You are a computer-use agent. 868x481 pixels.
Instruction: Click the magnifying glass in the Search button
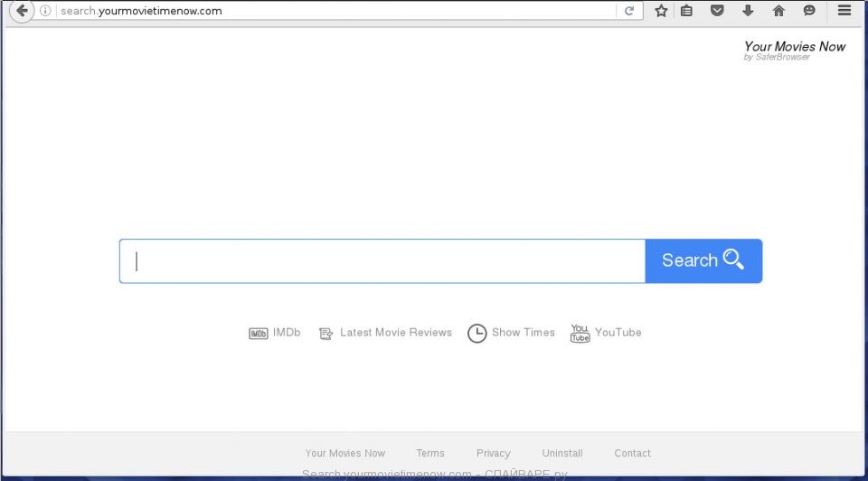click(x=733, y=259)
